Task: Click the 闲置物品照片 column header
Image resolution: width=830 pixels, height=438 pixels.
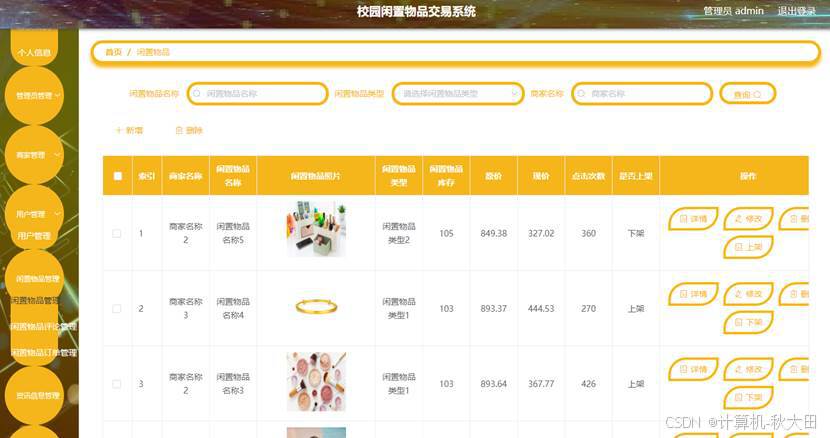Action: click(x=315, y=176)
